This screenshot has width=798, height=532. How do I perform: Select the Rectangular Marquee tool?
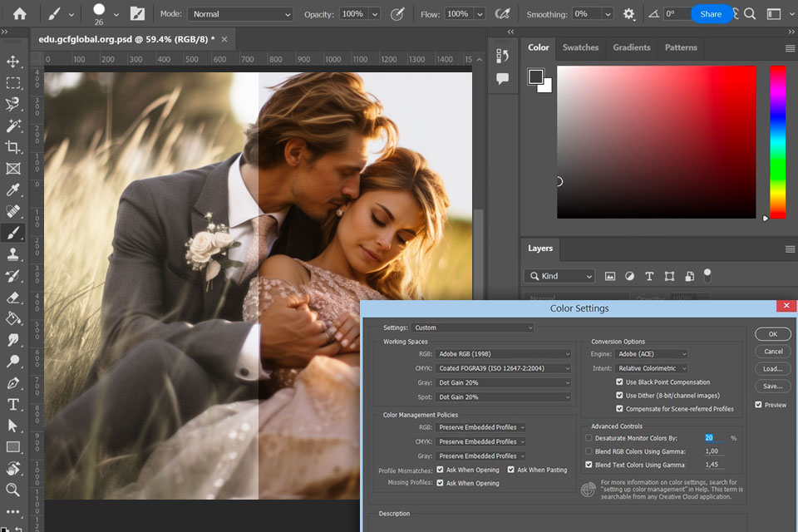click(x=12, y=83)
